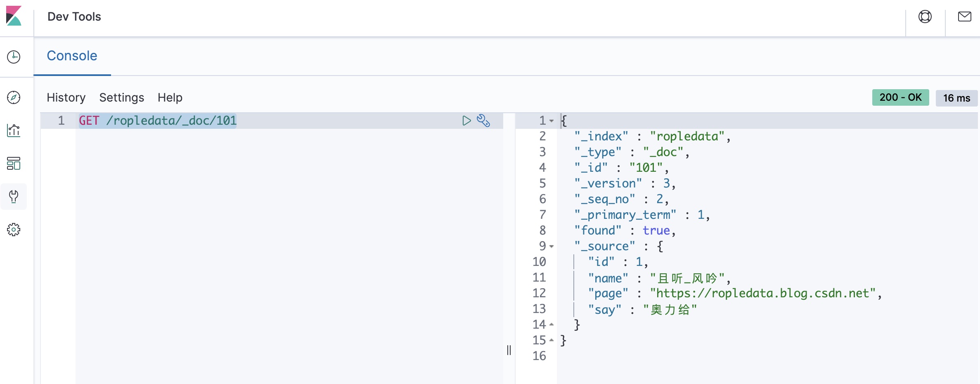Click the "_index" : "ropledata" line
The width and height of the screenshot is (980, 384).
652,136
